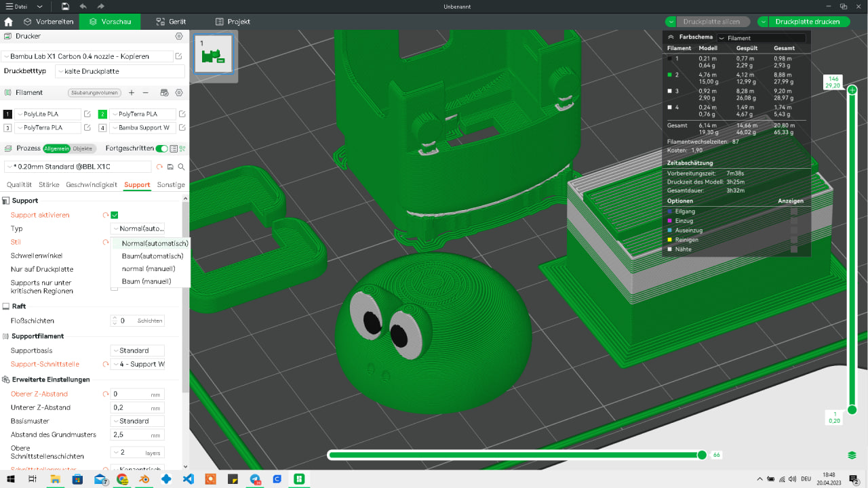Edit filament 1 PolyLite PLA preset
868x488 pixels.
pyautogui.click(x=87, y=114)
